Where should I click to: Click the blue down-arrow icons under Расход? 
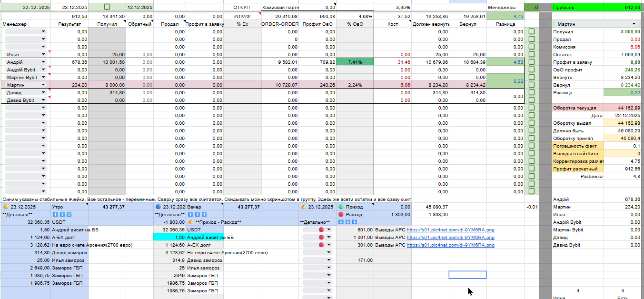point(348,222)
